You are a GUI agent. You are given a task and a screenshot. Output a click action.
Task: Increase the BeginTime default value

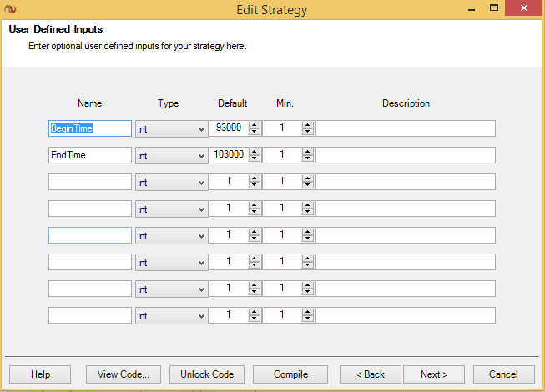click(255, 125)
